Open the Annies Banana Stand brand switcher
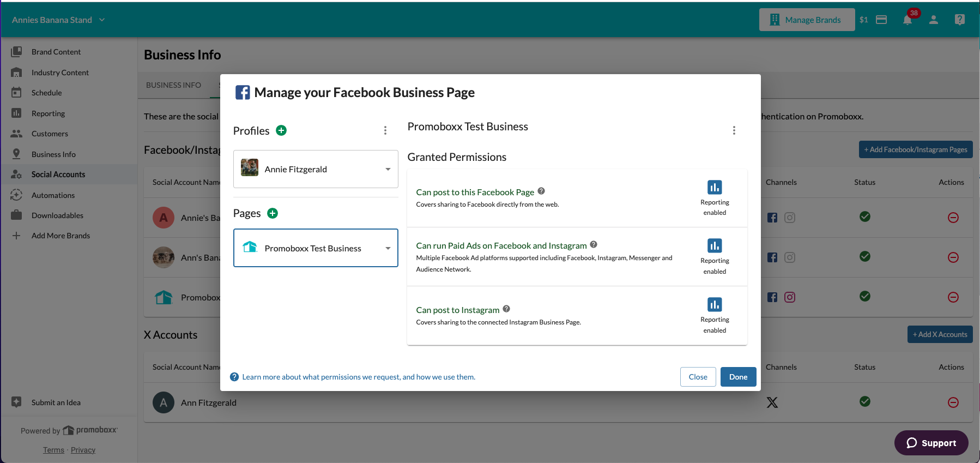980x463 pixels. 58,20
